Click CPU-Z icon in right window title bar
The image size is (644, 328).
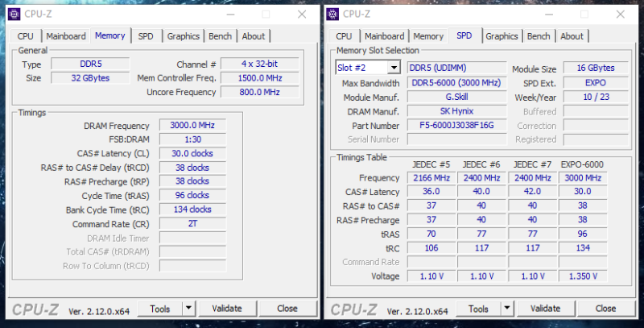pos(333,14)
